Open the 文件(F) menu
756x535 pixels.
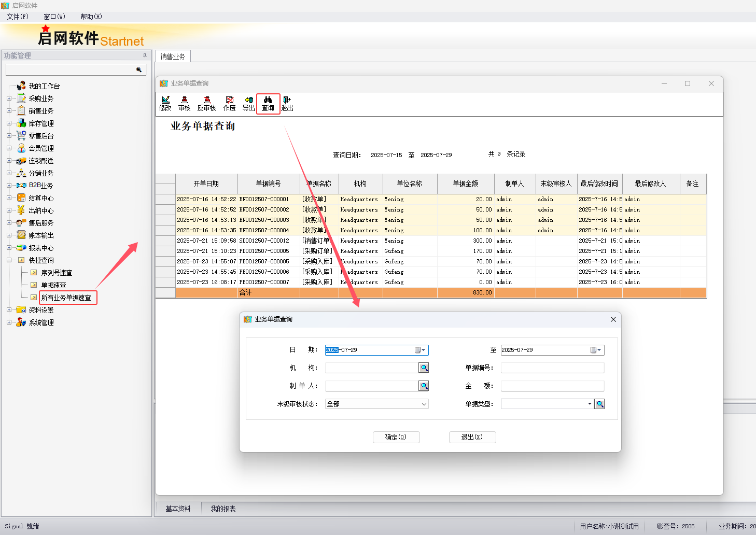[18, 17]
